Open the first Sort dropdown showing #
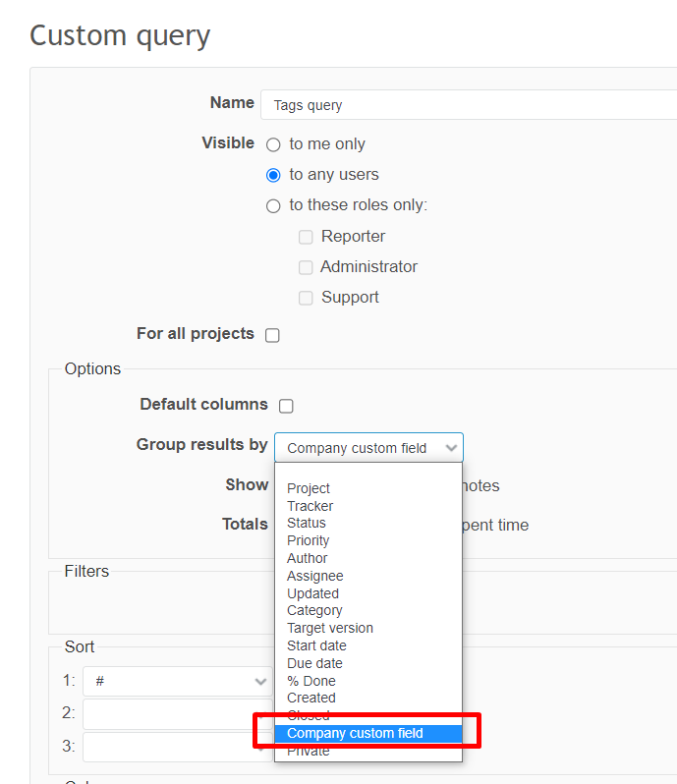 tap(177, 681)
